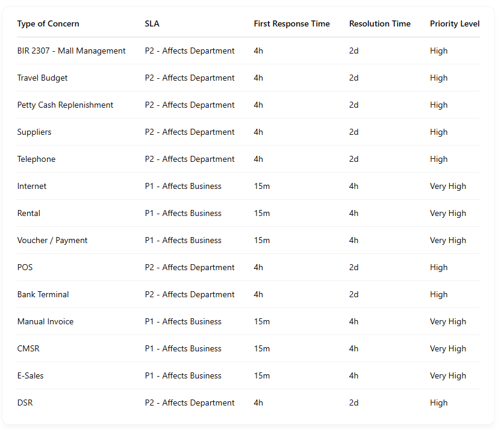Screen dimensions: 504x429
Task: Select the CMSR concern row
Action: tap(28, 349)
